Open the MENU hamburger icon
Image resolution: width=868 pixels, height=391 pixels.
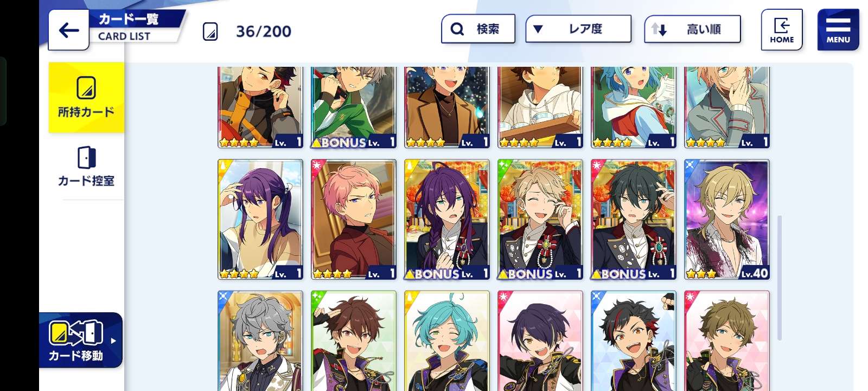pyautogui.click(x=838, y=30)
